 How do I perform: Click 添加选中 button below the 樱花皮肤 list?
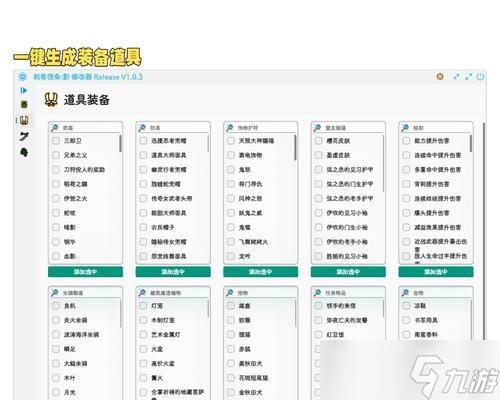[348, 272]
